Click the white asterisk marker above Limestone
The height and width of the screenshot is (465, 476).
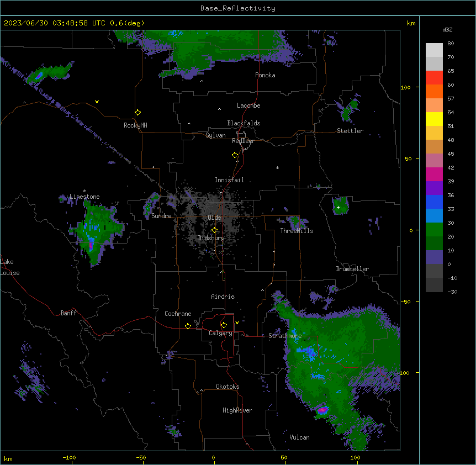tap(84, 191)
